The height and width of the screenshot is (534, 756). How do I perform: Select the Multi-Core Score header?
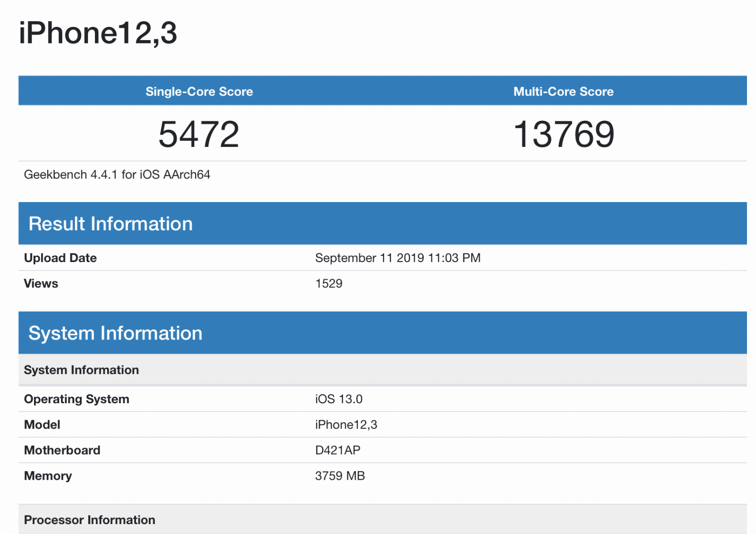pyautogui.click(x=564, y=92)
